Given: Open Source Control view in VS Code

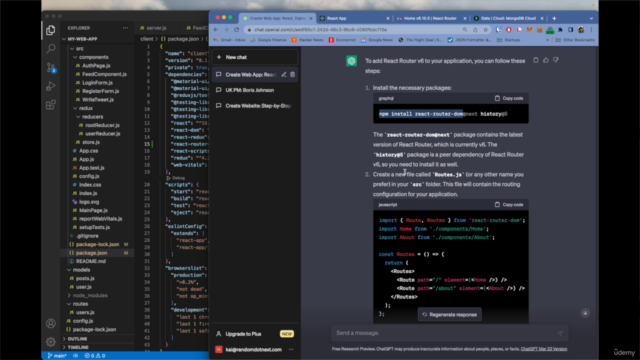Looking at the screenshot, I should coord(51,67).
